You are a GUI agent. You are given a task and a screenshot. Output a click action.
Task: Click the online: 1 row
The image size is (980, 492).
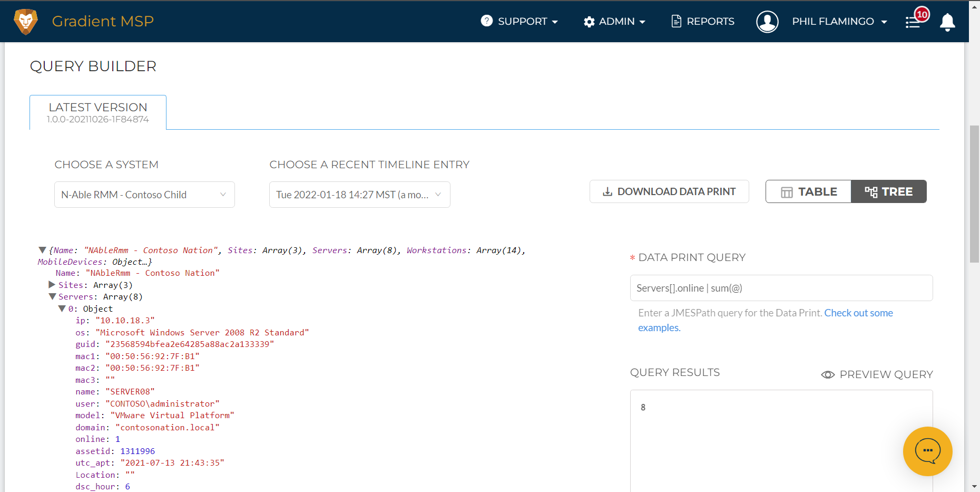[98, 439]
